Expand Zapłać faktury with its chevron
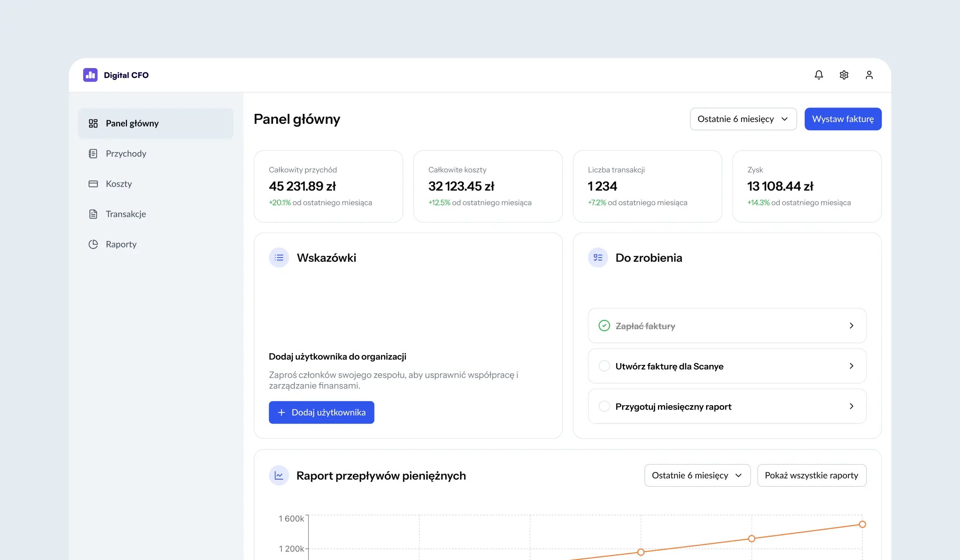 (x=851, y=326)
